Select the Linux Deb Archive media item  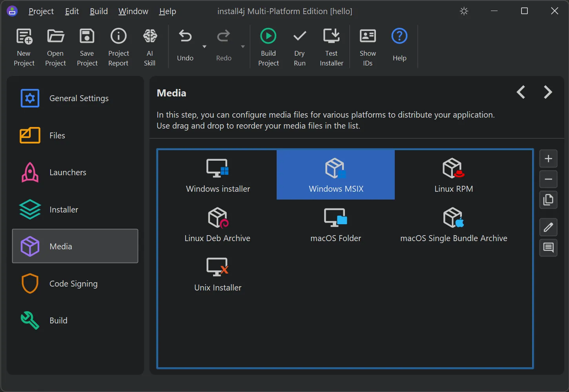tap(218, 224)
